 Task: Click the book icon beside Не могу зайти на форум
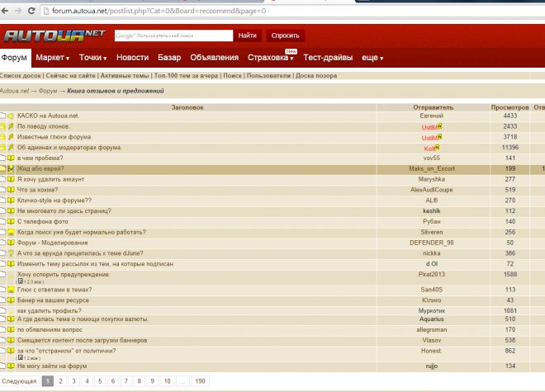12,366
